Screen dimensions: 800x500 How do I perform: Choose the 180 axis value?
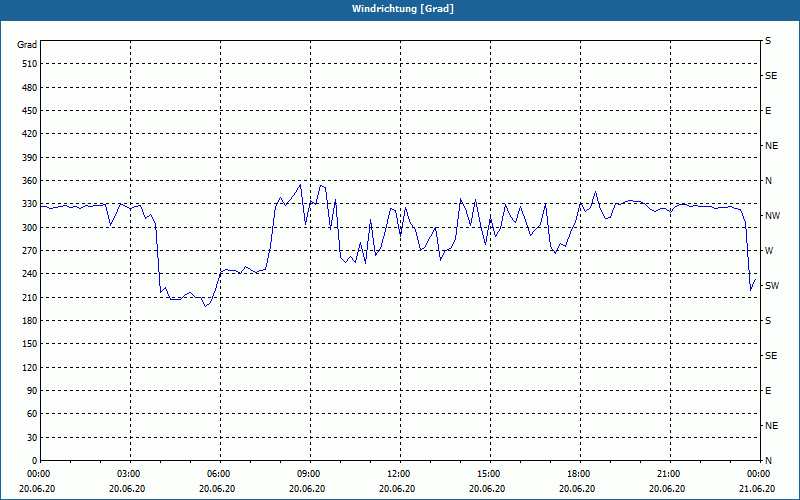[30, 320]
